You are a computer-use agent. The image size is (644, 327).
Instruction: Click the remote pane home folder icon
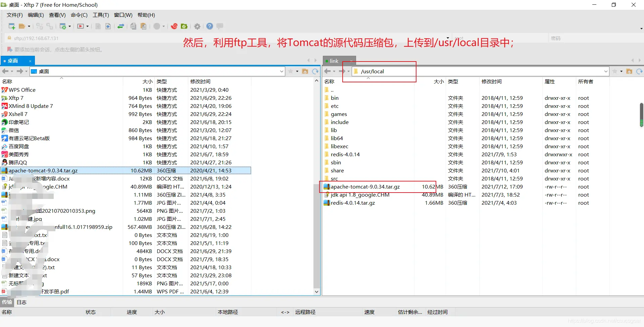point(629,71)
